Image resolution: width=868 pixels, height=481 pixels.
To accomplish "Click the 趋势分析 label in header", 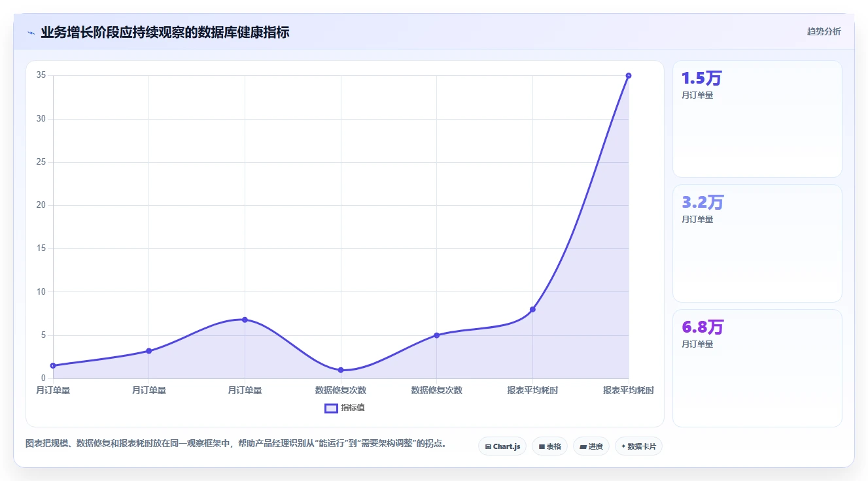I will [824, 31].
